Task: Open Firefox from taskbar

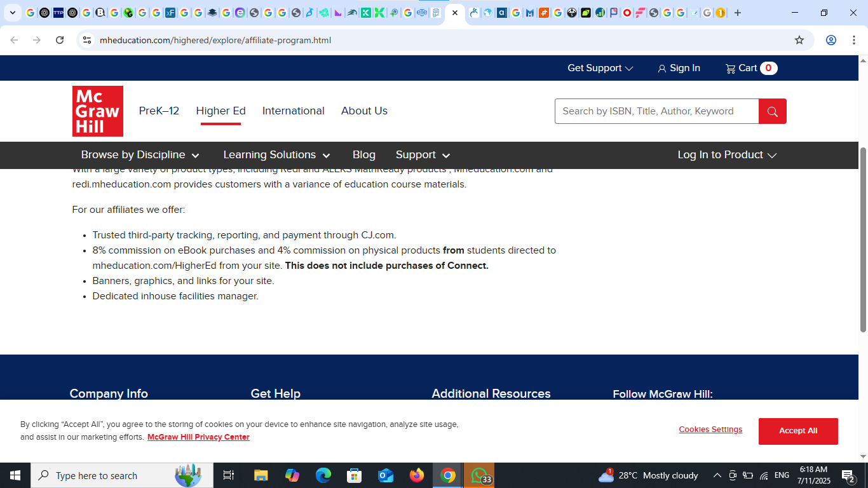Action: pos(417,475)
